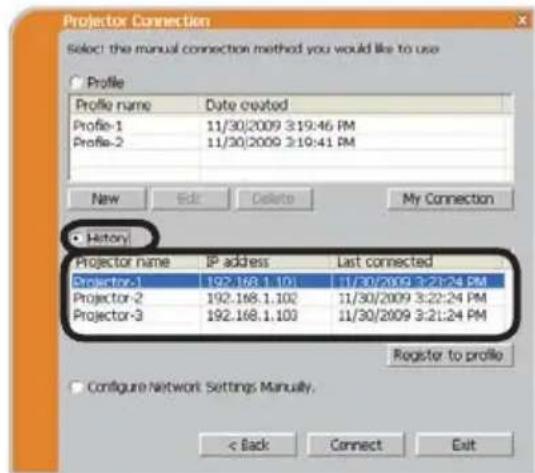This screenshot has height=473, width=535.
Task: Click IP address of Projector-1
Action: 252,282
